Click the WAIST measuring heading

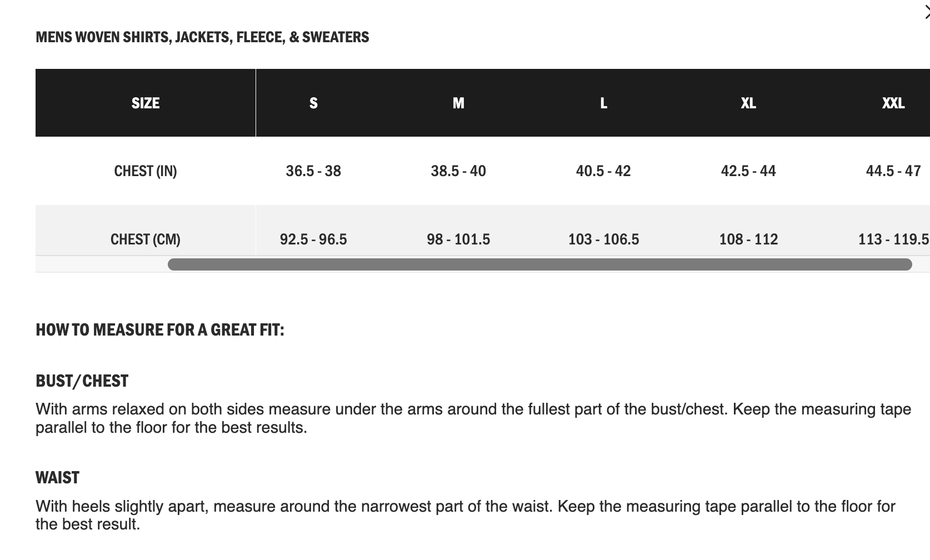(57, 478)
